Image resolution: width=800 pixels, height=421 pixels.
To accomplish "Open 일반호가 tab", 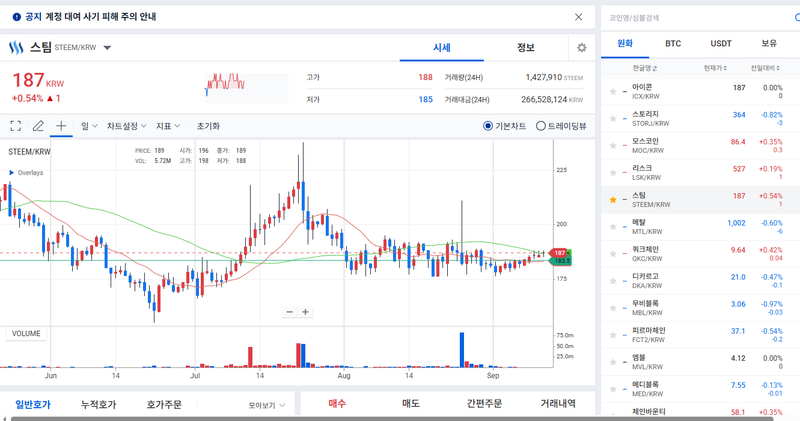I will pyautogui.click(x=33, y=405).
